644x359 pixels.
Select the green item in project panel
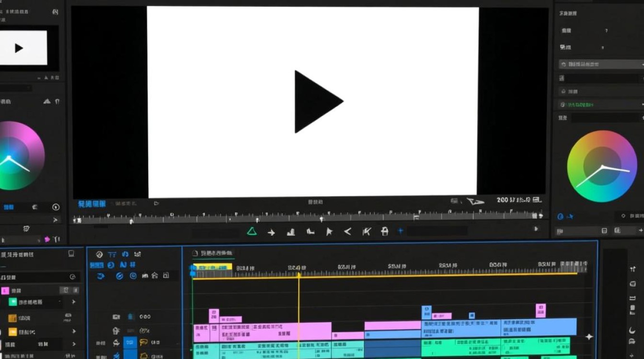point(13,302)
